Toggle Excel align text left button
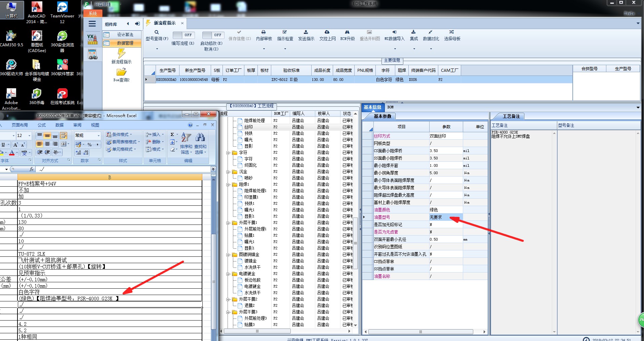Screen dimensions: 644x341 coord(39,144)
